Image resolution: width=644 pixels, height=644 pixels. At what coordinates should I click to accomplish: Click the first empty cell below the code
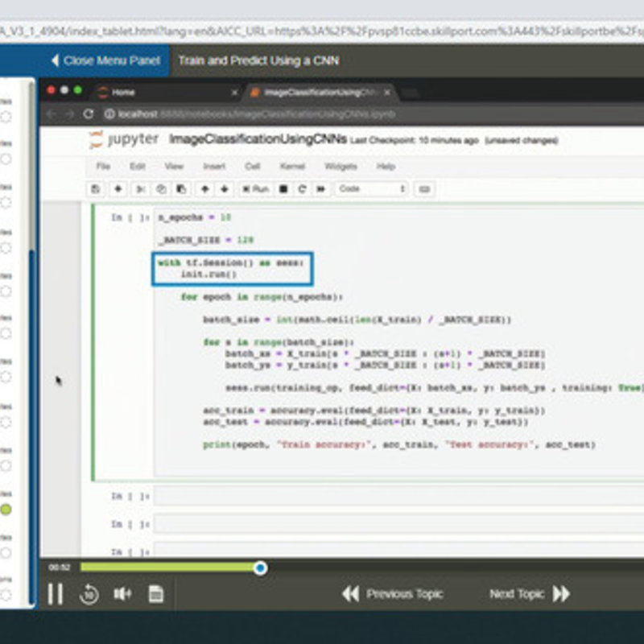[398, 496]
